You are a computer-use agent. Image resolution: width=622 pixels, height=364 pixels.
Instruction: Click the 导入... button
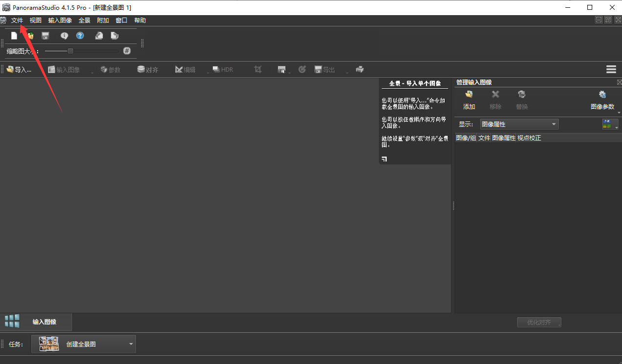pos(19,70)
